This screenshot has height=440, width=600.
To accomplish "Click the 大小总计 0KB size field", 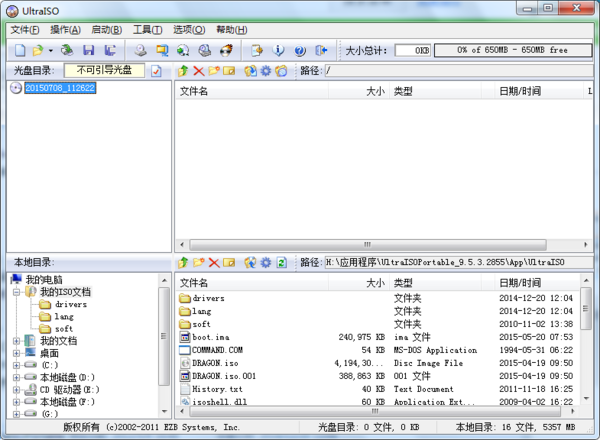I will [413, 51].
